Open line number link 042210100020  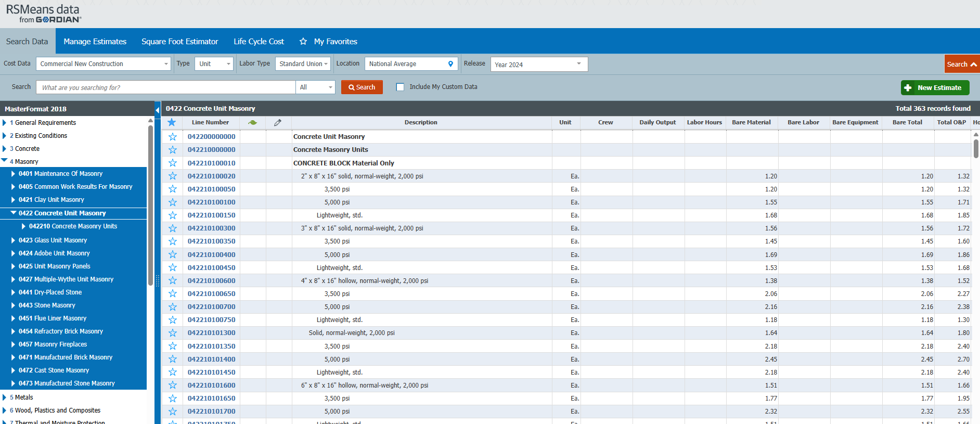tap(211, 176)
